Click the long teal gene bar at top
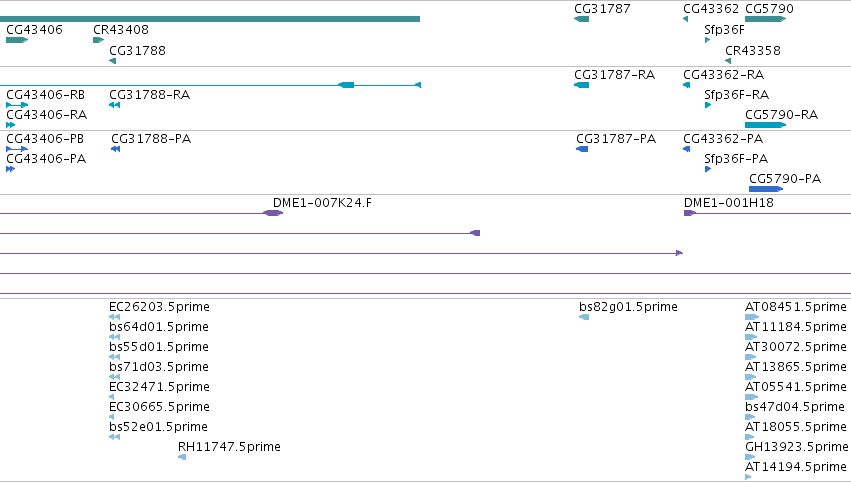The image size is (851, 482). (x=210, y=19)
